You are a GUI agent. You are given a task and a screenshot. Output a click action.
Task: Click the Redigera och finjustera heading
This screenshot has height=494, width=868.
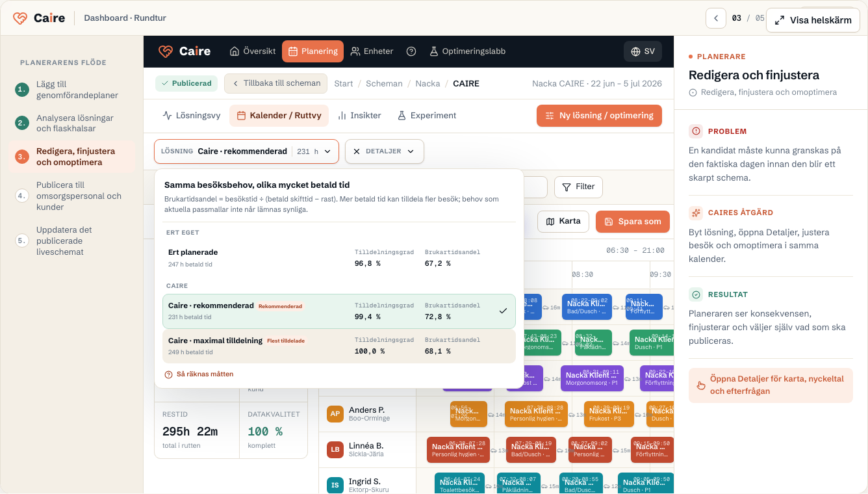pos(754,75)
